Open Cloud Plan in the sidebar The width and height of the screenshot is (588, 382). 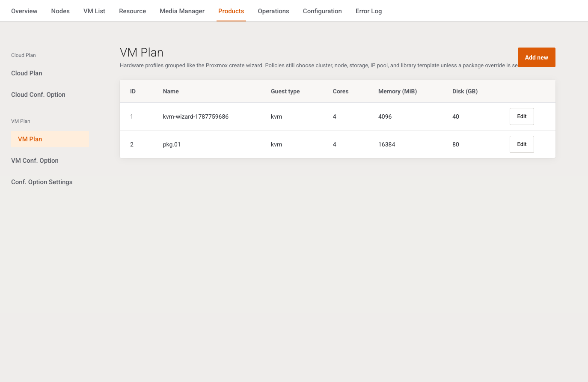point(27,73)
